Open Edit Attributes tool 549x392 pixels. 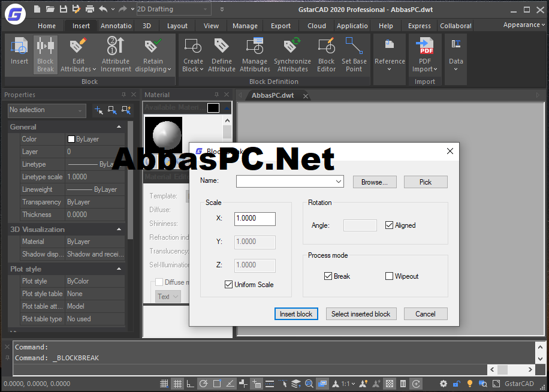click(78, 55)
